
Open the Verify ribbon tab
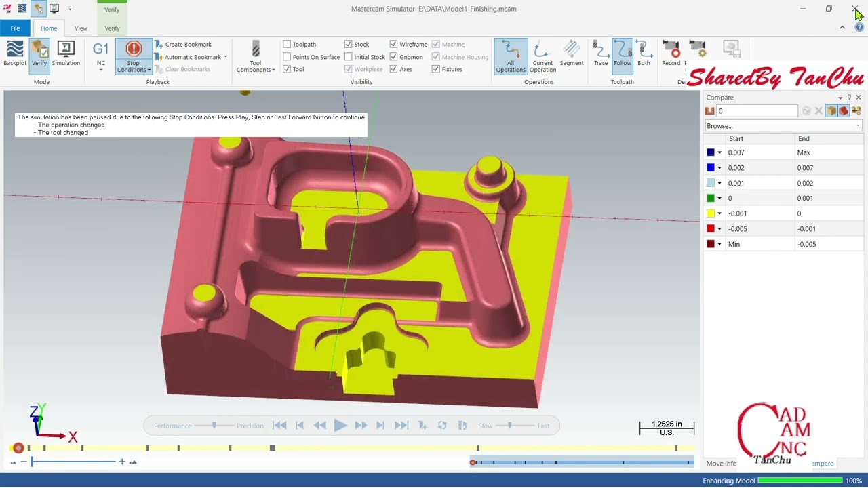coord(112,28)
